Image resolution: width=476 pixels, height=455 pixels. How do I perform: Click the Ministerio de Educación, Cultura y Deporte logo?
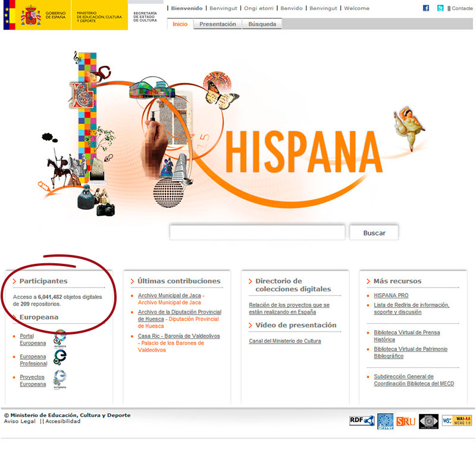[99, 17]
